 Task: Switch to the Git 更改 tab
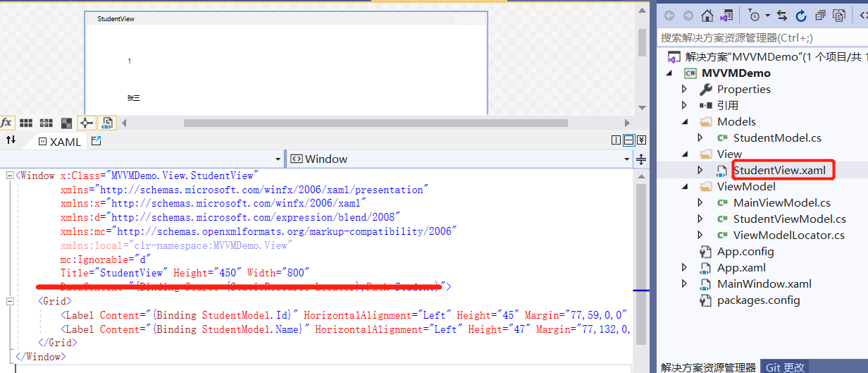point(785,367)
